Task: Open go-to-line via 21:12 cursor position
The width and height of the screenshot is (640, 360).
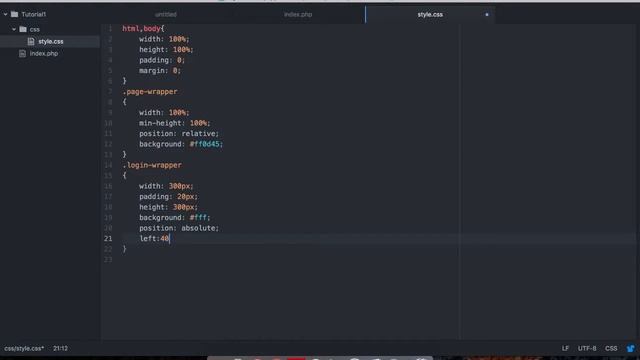Action: 60,348
